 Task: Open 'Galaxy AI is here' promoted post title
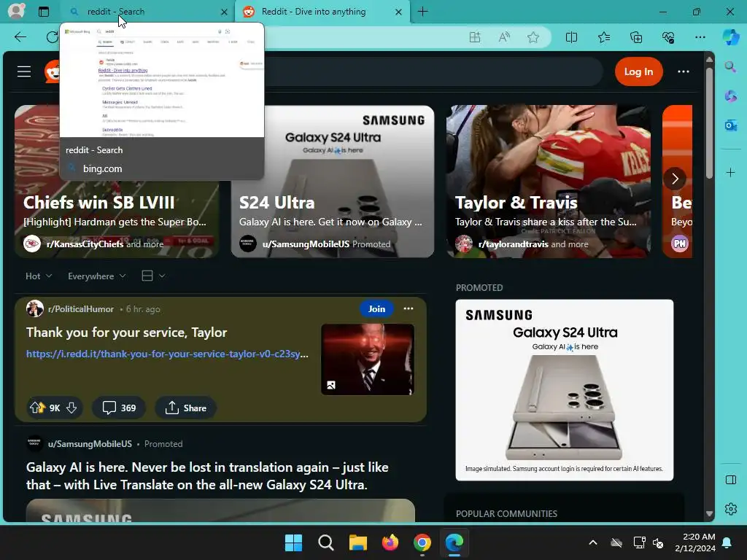pos(207,475)
